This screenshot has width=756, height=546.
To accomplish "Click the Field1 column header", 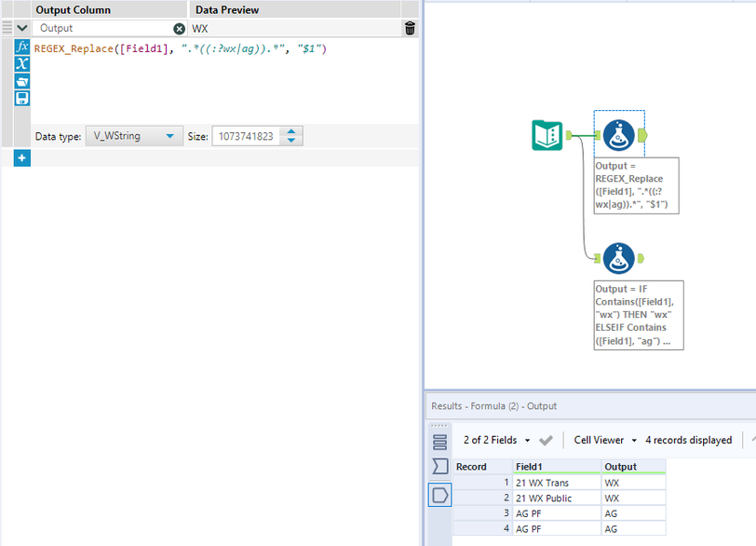I will click(x=557, y=467).
